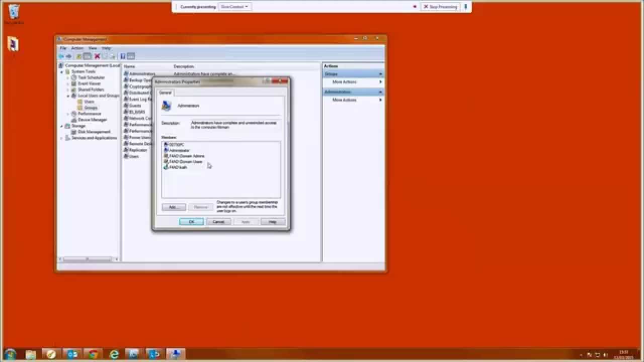644x362 pixels.
Task: Open the presenting control dropdown at top
Action: (x=234, y=7)
